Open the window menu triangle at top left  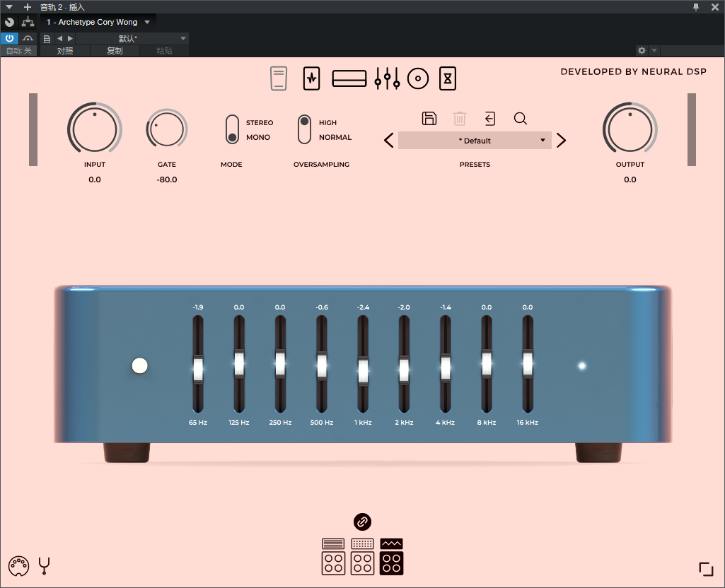pos(8,7)
